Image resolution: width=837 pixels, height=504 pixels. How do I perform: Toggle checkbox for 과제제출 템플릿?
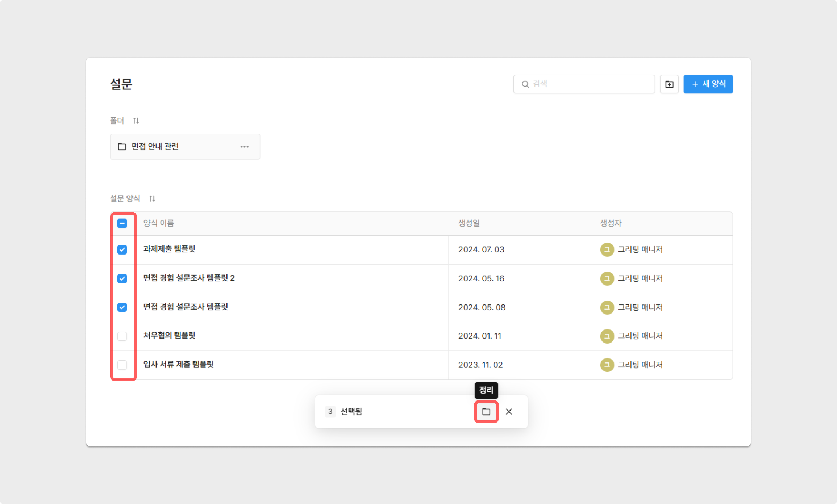[123, 249]
